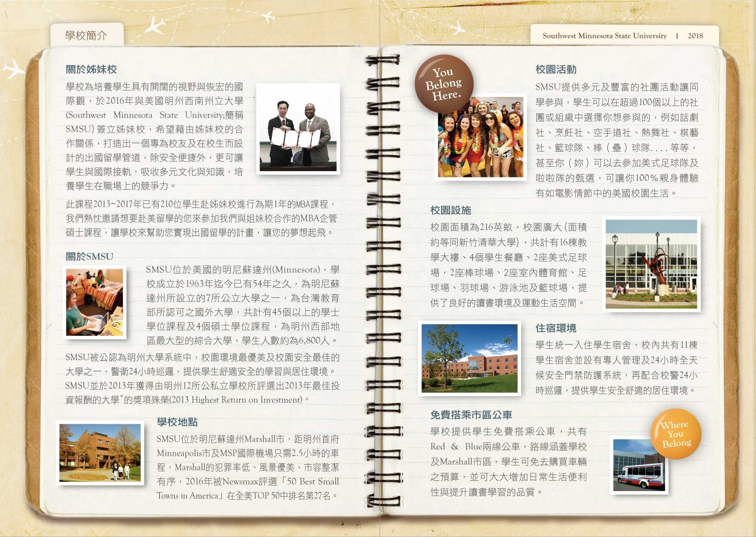
Task: Open the dorm room students photo
Action: point(95,302)
